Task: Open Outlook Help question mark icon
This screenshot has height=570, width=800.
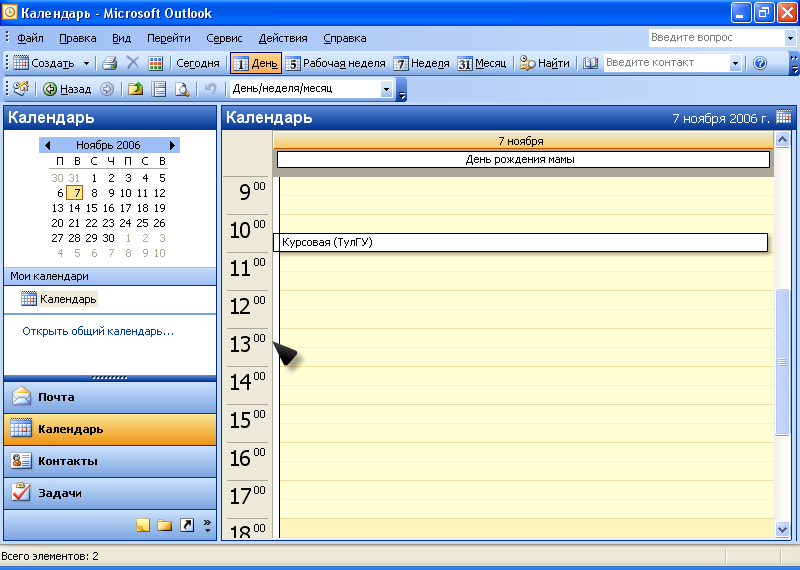Action: point(760,63)
